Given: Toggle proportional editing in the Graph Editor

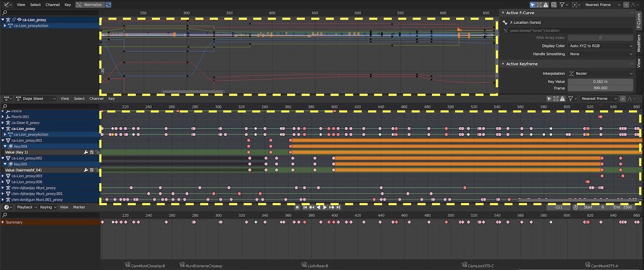Looking at the screenshot, I should click(x=627, y=4).
